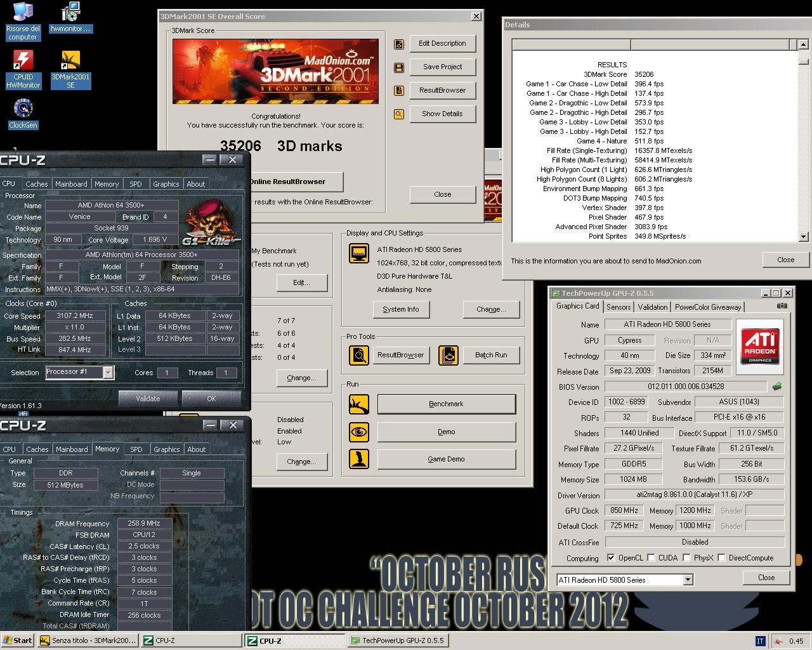Switch to Caches tab in upper CPU-Z
812x650 pixels.
(36, 184)
